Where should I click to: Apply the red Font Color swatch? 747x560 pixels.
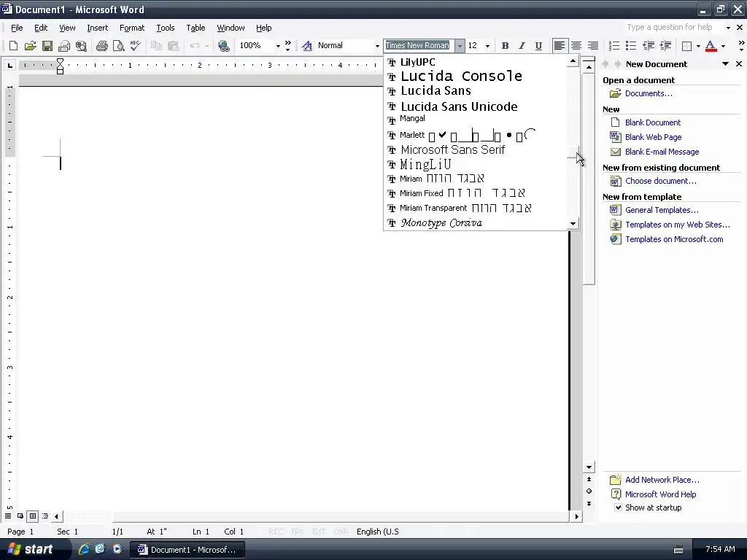click(x=711, y=46)
